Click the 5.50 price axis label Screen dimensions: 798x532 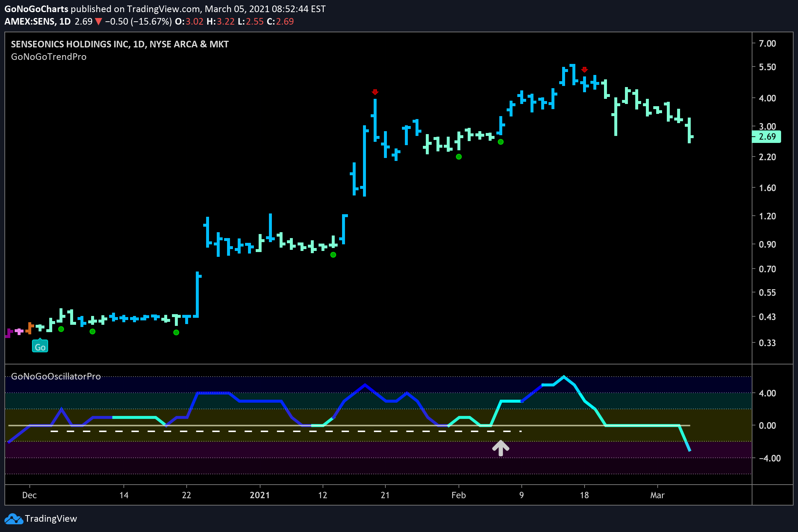pos(768,67)
